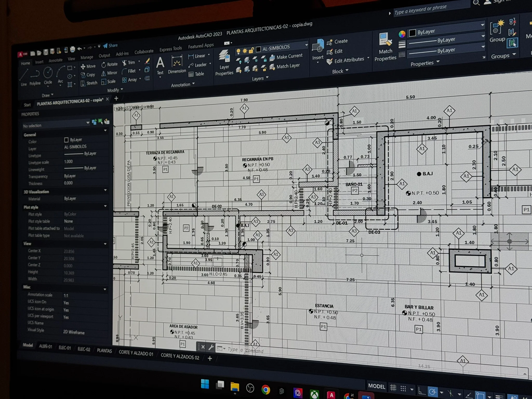532x399 pixels.
Task: Switch to CORTE Y ALZADO 01 tab
Action: tap(136, 353)
